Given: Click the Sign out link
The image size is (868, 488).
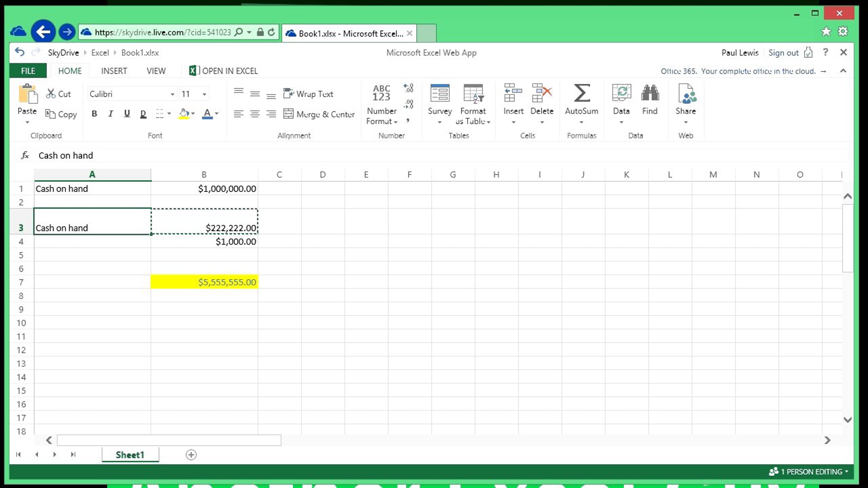Looking at the screenshot, I should [783, 53].
